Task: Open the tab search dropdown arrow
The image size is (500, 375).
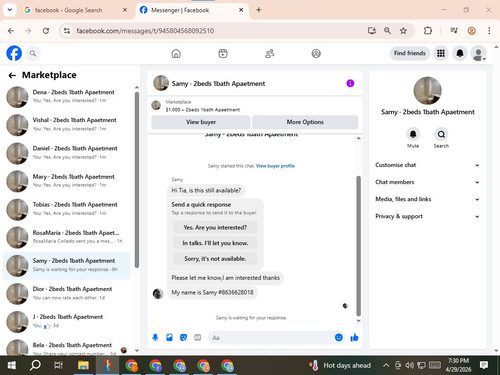Action: pos(10,10)
